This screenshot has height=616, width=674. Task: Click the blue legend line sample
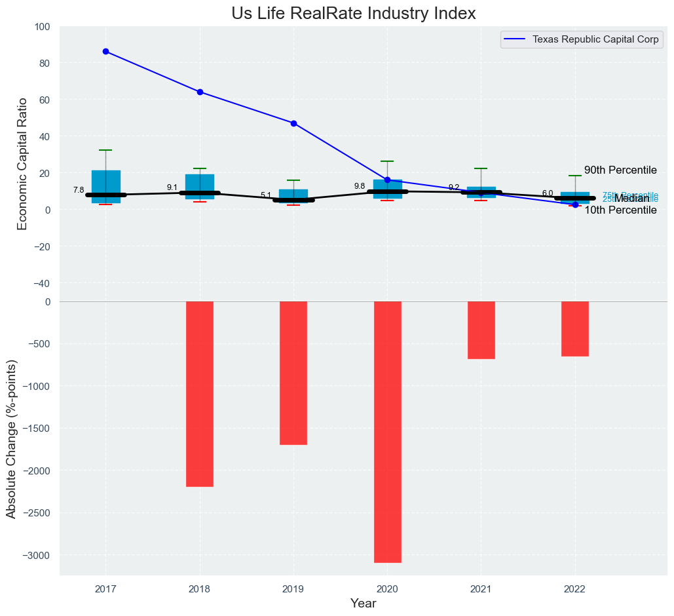click(x=515, y=39)
